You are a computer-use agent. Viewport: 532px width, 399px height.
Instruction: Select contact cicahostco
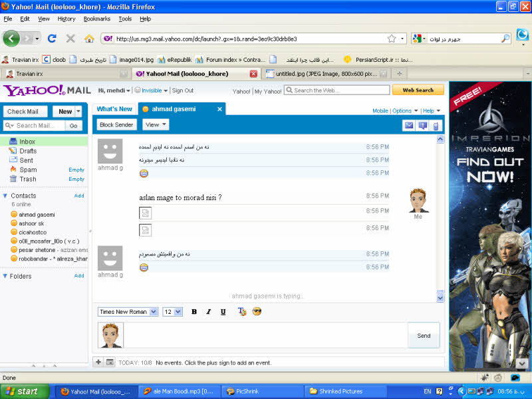coord(33,232)
